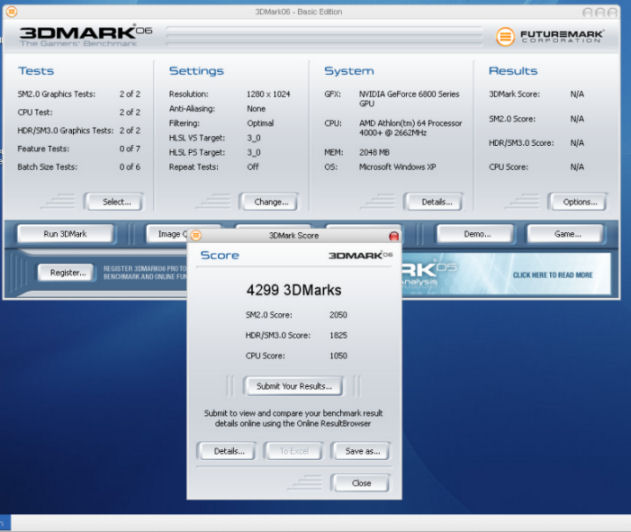Click the Feature Tests 0 of 7 value
The width and height of the screenshot is (631, 532).
point(130,148)
